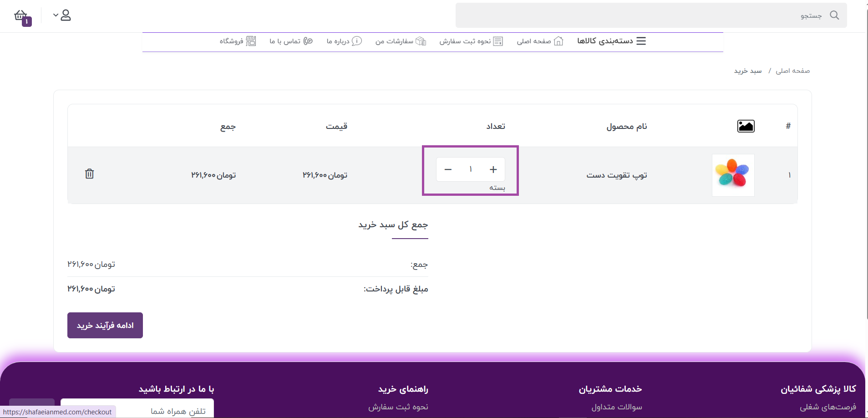This screenshot has width=868, height=418.
Task: Click the قیمت column header
Action: pyautogui.click(x=336, y=126)
